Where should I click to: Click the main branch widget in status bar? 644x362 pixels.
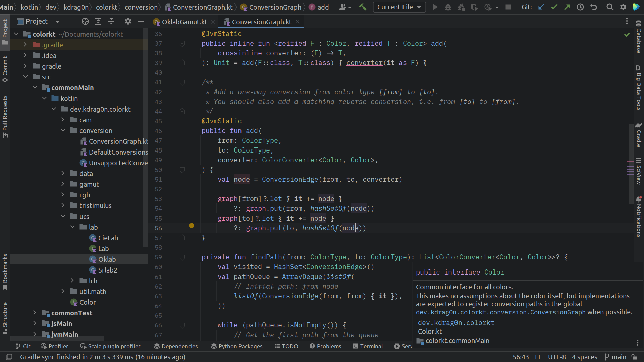[x=615, y=357]
